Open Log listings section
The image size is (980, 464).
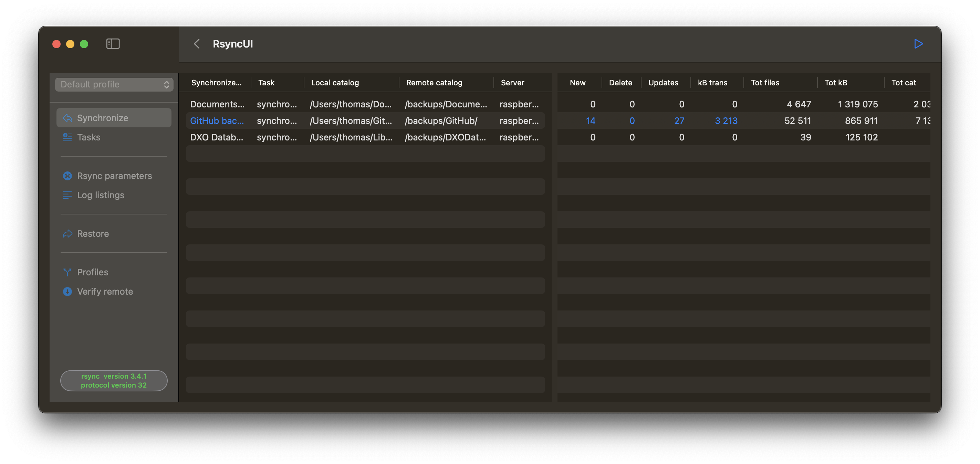pos(114,195)
